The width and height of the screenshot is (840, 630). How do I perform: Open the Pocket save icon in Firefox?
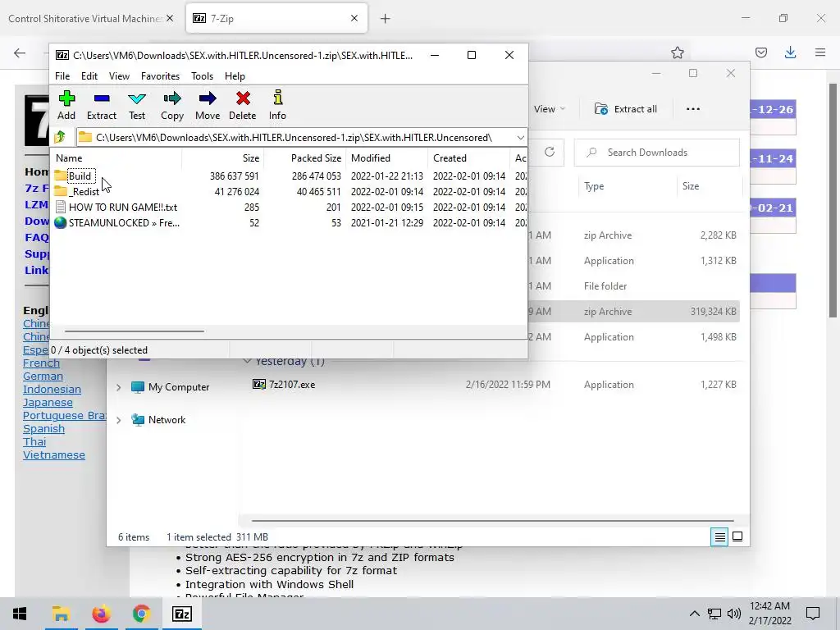[761, 52]
